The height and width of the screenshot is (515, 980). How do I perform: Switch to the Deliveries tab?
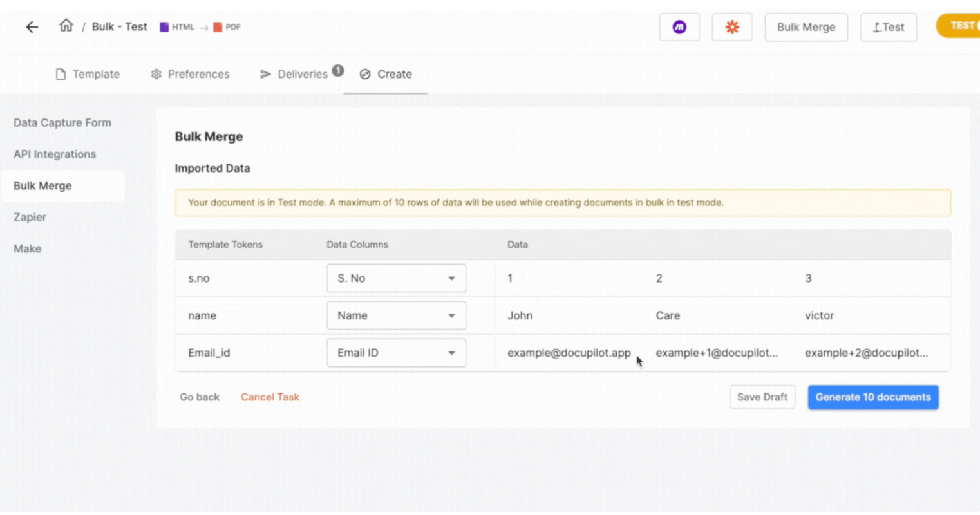pyautogui.click(x=301, y=74)
